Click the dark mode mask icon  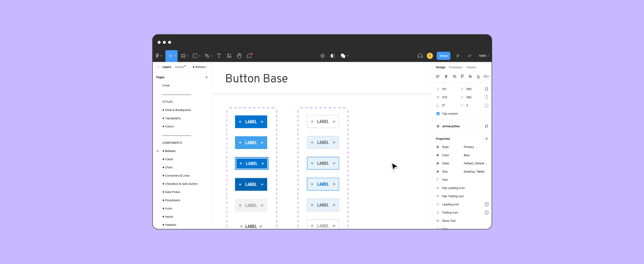tap(332, 56)
